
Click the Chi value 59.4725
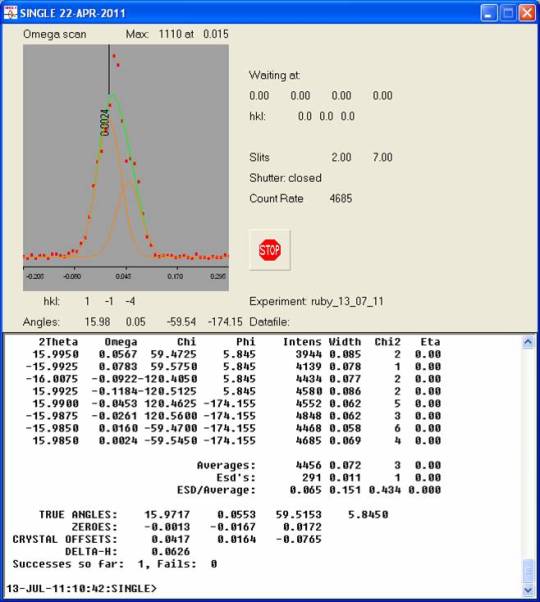(x=173, y=354)
